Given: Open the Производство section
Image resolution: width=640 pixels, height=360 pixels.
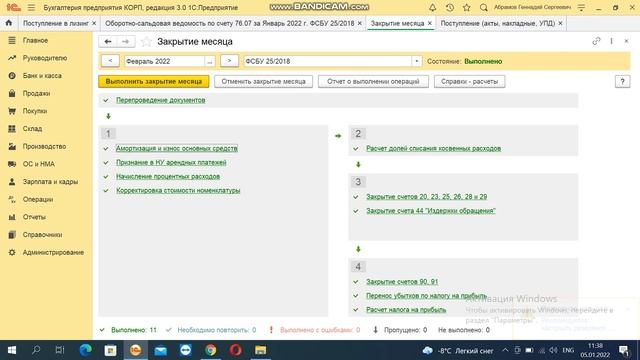Looking at the screenshot, I should [x=44, y=146].
